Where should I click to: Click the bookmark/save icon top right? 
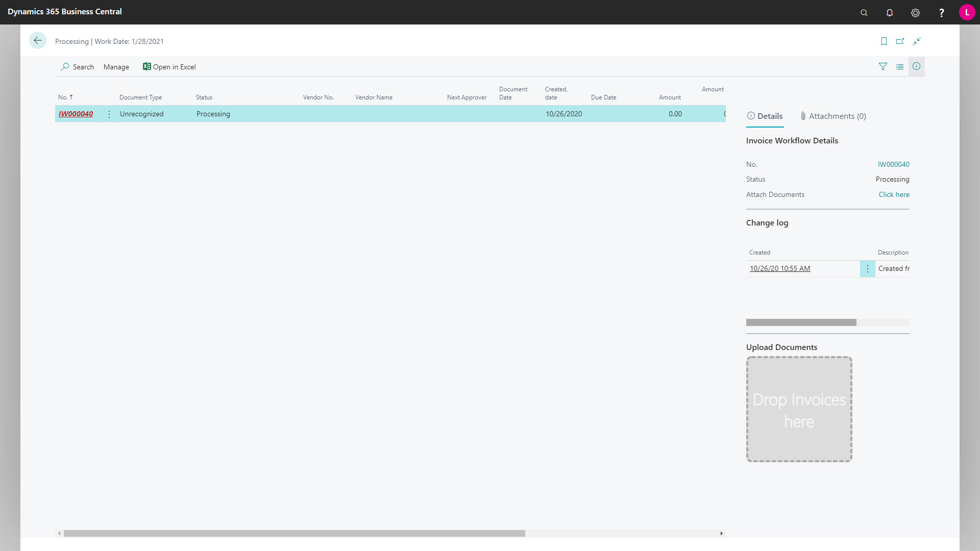pyautogui.click(x=884, y=41)
